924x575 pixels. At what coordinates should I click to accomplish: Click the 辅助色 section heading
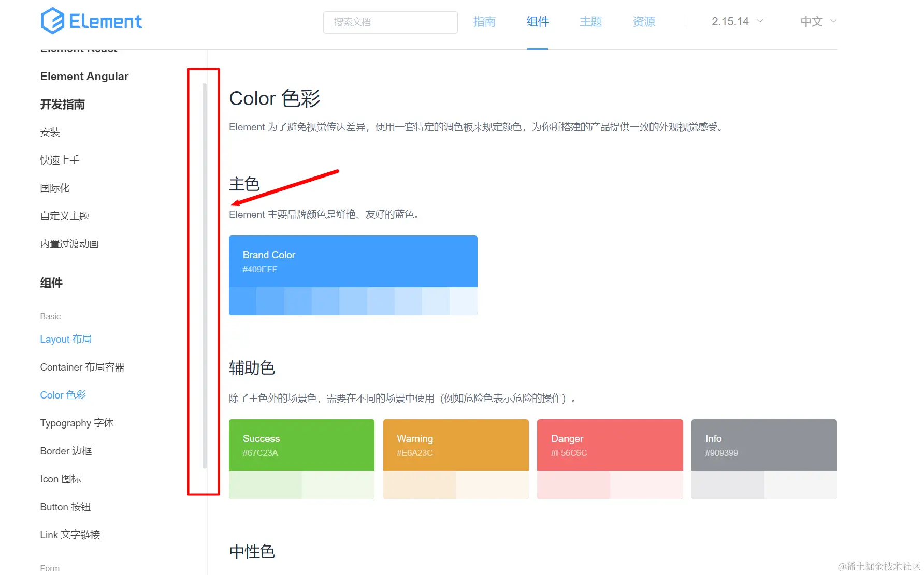coord(252,368)
